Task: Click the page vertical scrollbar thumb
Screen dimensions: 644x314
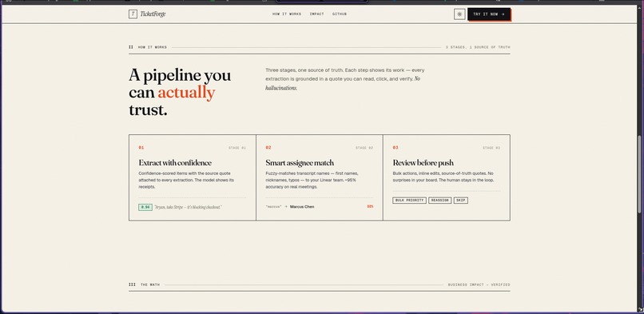Action: click(x=640, y=174)
